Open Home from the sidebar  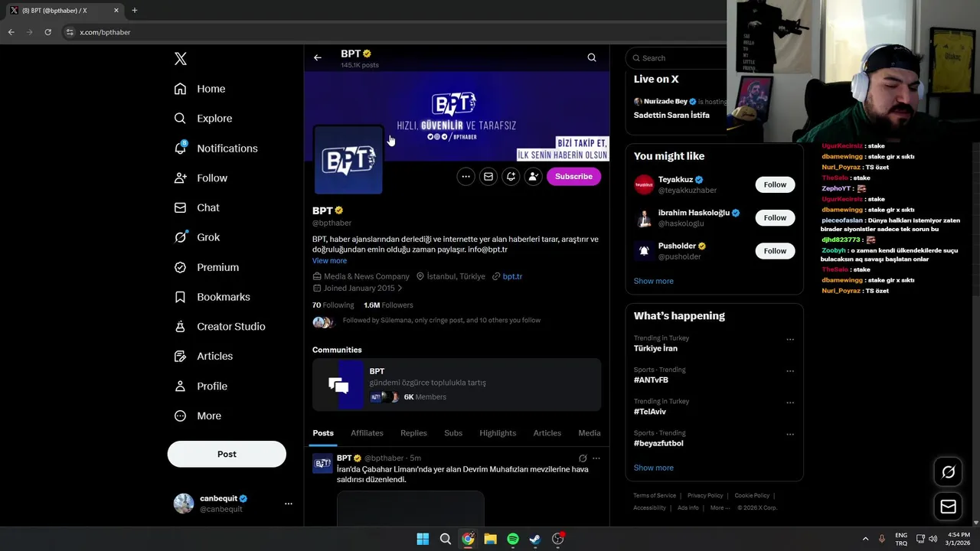coord(200,89)
